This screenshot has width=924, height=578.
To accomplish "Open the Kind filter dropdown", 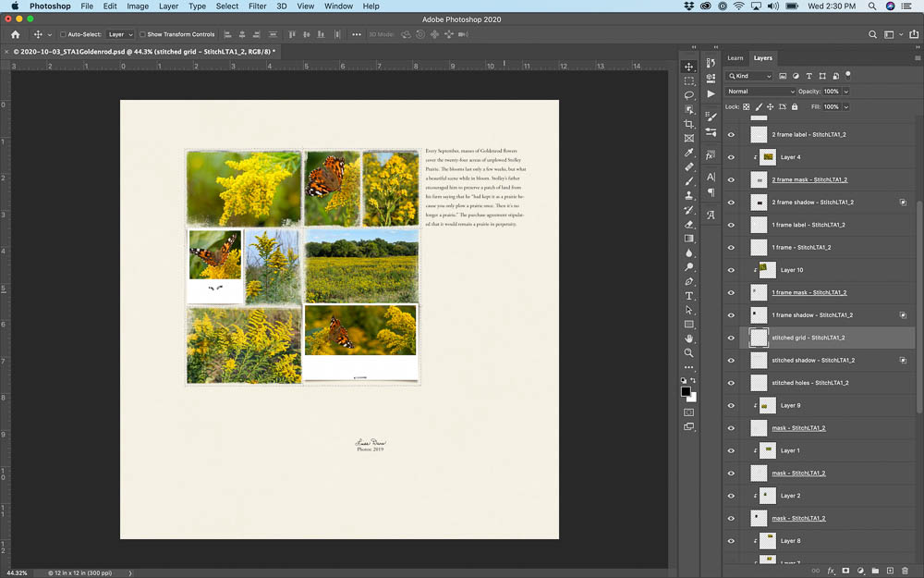I will pos(749,76).
